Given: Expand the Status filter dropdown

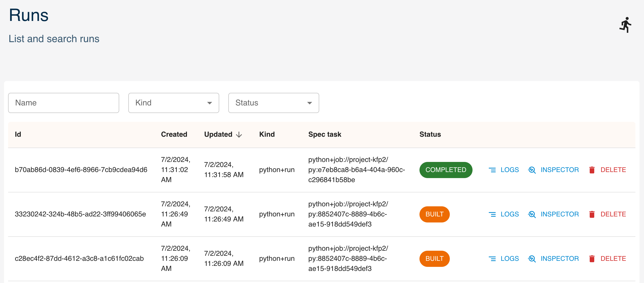Looking at the screenshot, I should click(274, 103).
